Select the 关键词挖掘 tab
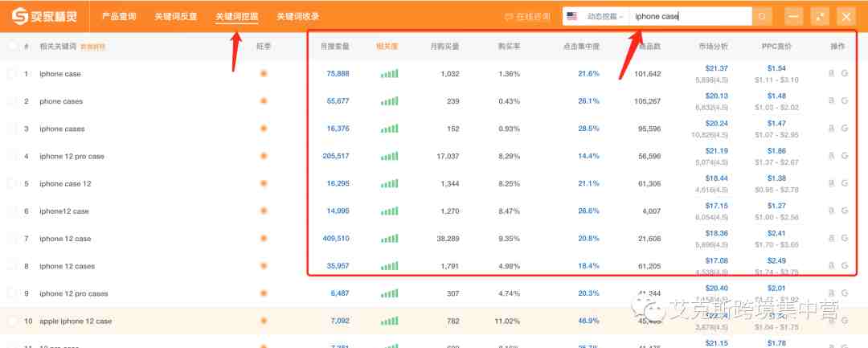This screenshot has width=868, height=348. tap(236, 17)
